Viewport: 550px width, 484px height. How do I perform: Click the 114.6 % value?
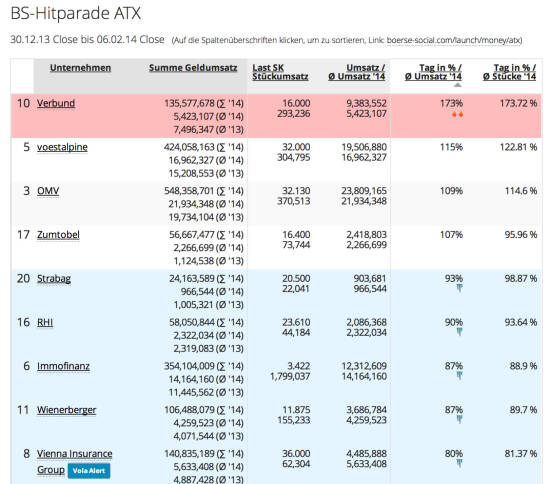point(521,191)
